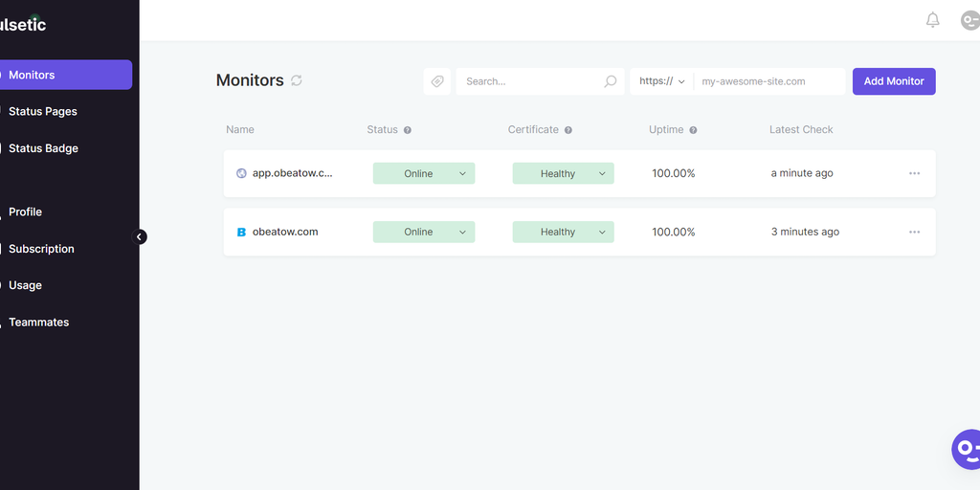Image resolution: width=980 pixels, height=490 pixels.
Task: Click 100.00% uptime for app.obeatow.c...
Action: pyautogui.click(x=674, y=173)
